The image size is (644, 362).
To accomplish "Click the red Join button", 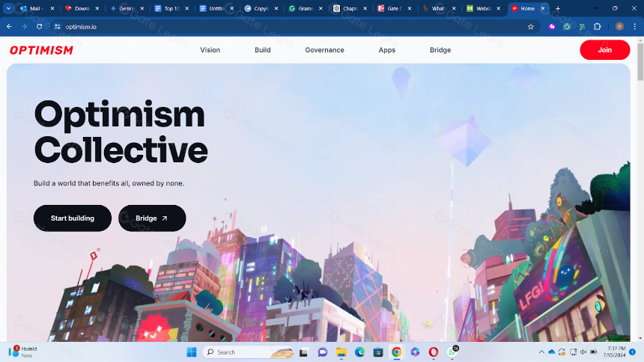I will (x=604, y=49).
